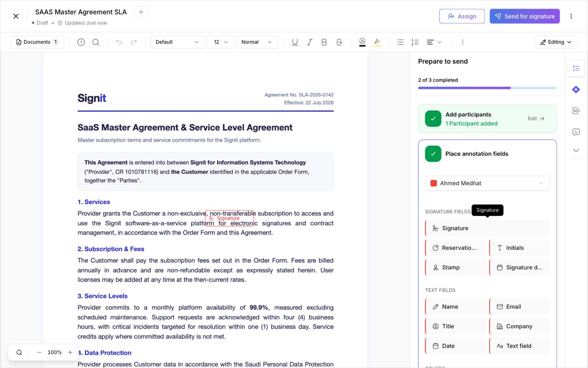The image size is (588, 368).
Task: Click the plus button beside document title
Action: click(141, 12)
